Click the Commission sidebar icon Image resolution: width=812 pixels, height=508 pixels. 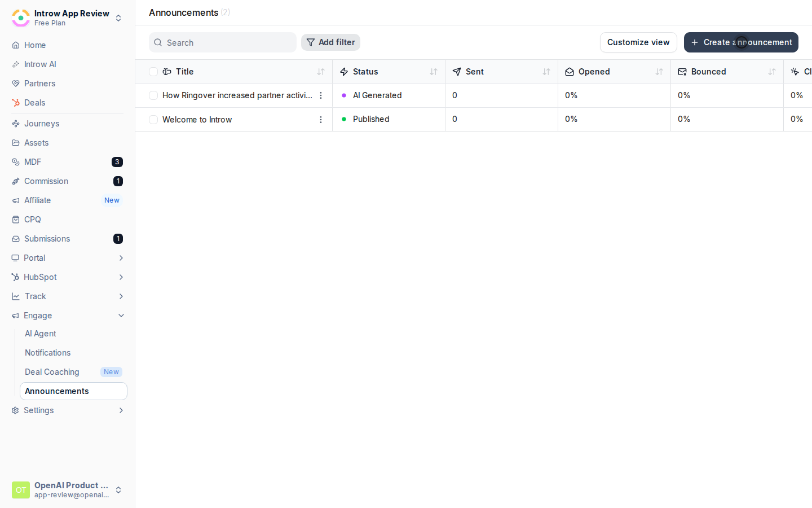(x=16, y=181)
